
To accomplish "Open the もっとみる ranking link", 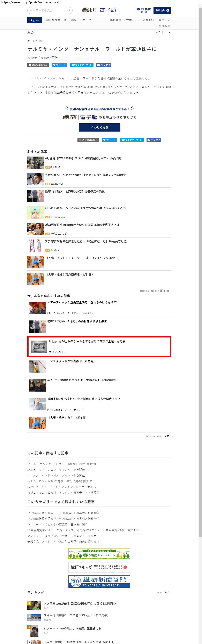I will point(164,593).
